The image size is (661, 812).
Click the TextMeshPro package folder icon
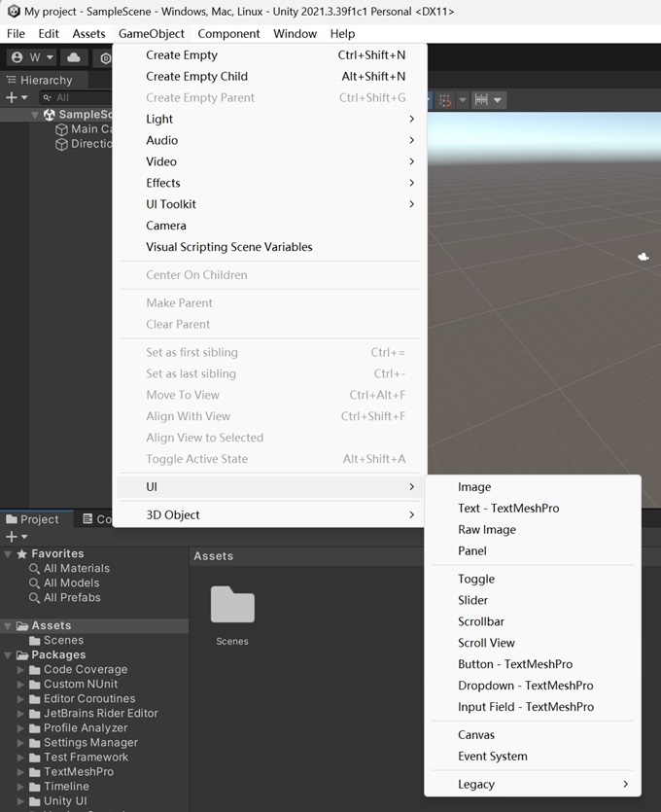coord(35,771)
